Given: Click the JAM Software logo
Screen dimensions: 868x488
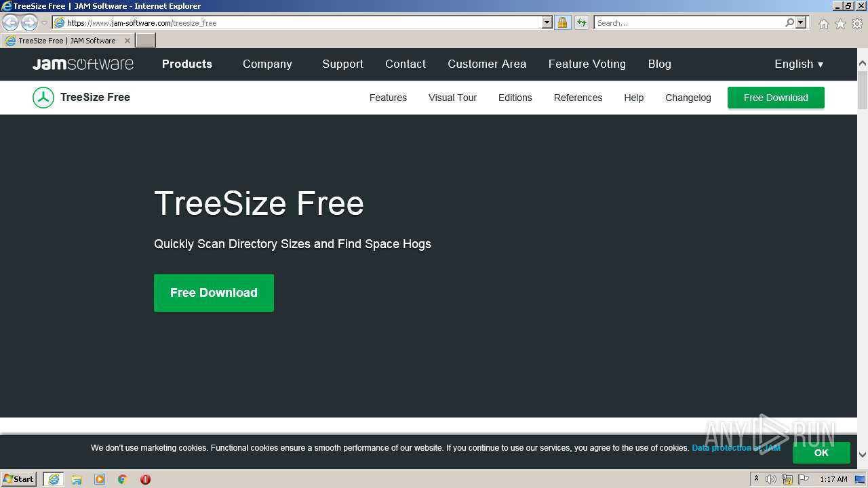Looking at the screenshot, I should 83,64.
